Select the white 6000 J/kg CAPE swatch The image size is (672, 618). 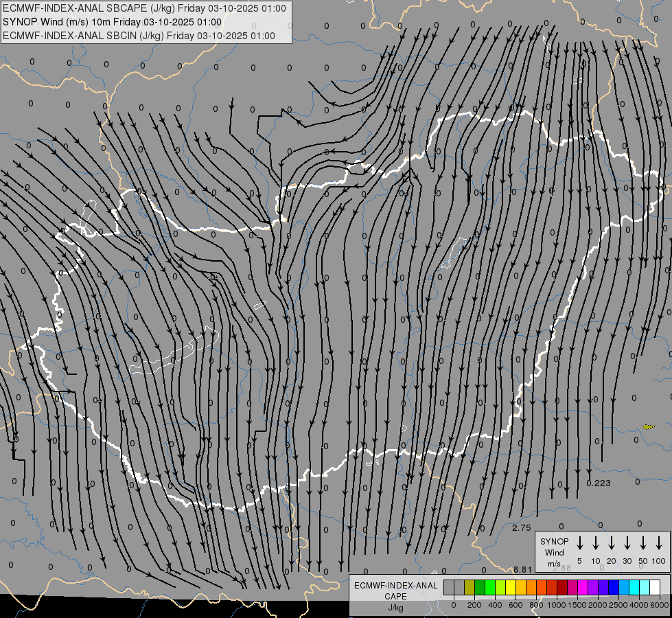tap(655, 587)
